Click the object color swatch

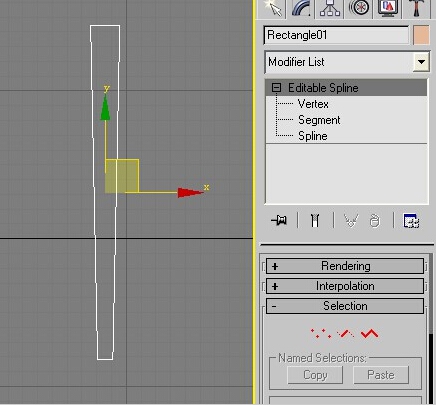tap(421, 35)
